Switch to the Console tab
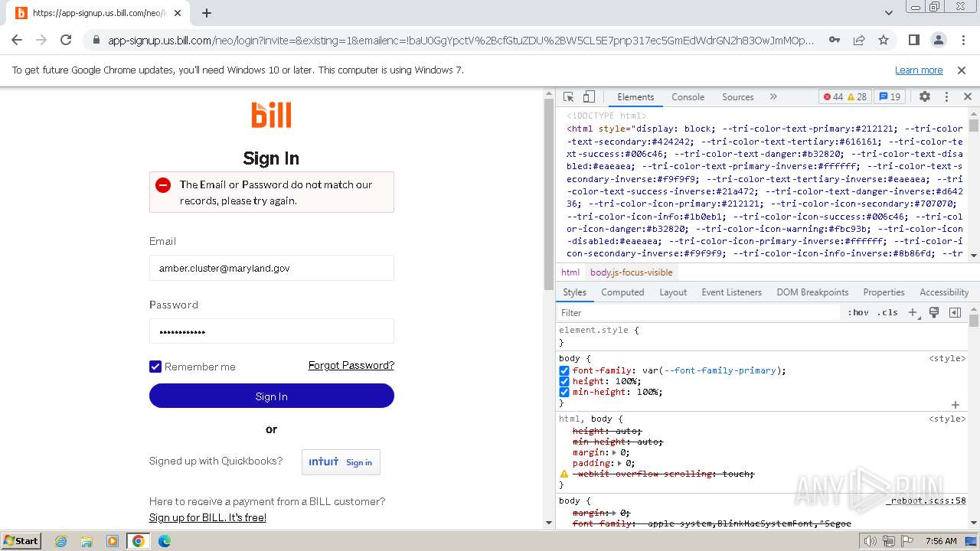The image size is (980, 551). (688, 97)
